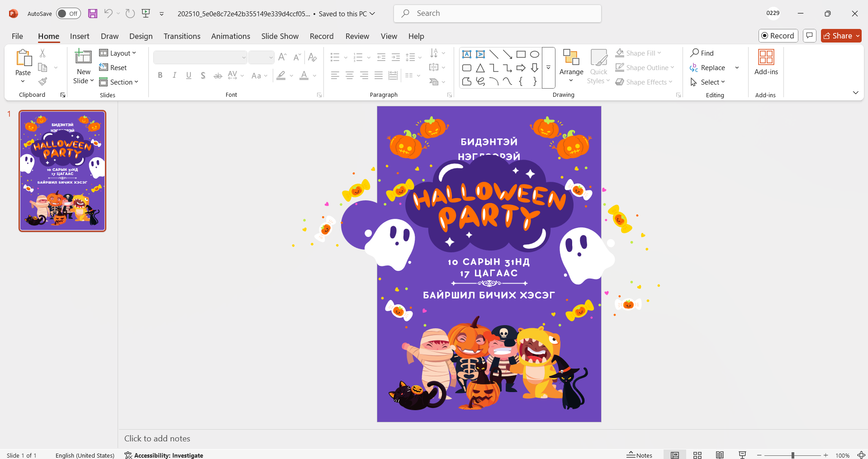Click the zoom slider handle
Screen dimensions: 868x459
[792, 455]
